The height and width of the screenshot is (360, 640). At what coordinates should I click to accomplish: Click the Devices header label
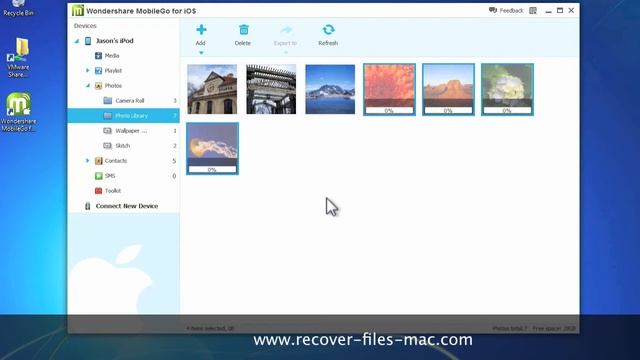pyautogui.click(x=85, y=26)
